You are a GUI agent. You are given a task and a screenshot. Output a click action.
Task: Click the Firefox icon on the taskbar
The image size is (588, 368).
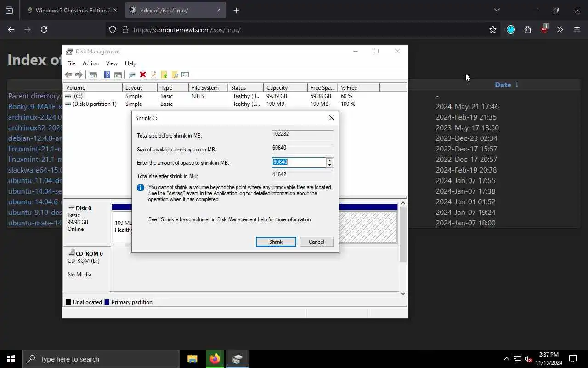coord(215,359)
